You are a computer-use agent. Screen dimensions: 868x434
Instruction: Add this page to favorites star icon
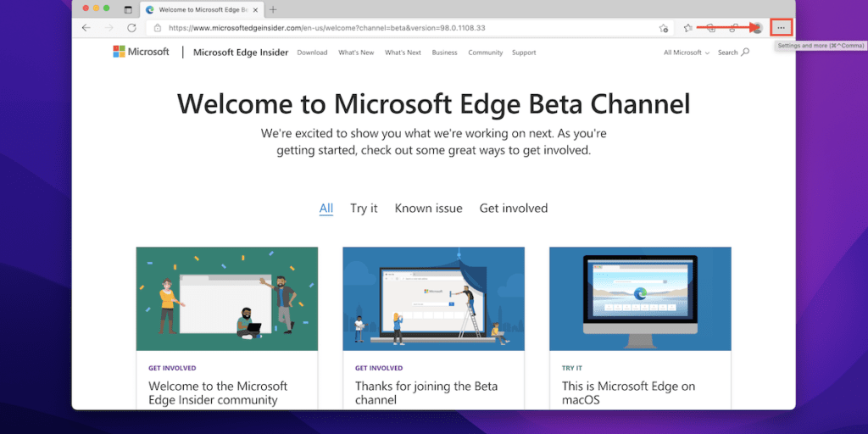pos(664,28)
